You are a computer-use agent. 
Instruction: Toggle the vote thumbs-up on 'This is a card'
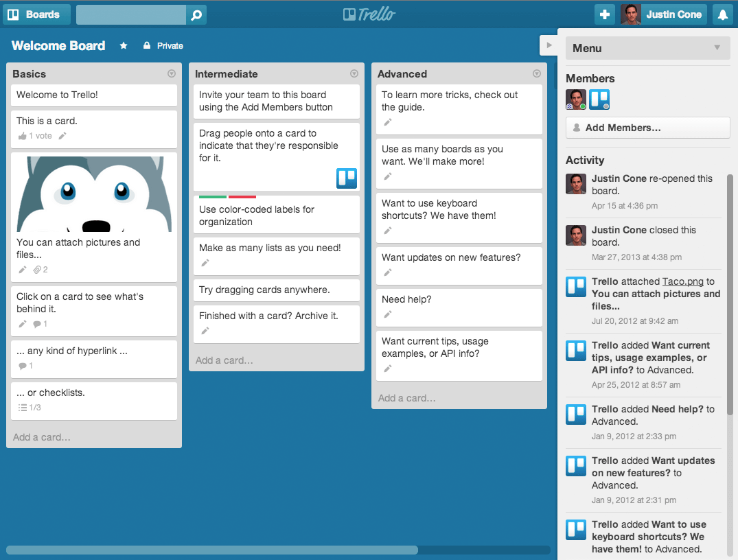(x=21, y=135)
